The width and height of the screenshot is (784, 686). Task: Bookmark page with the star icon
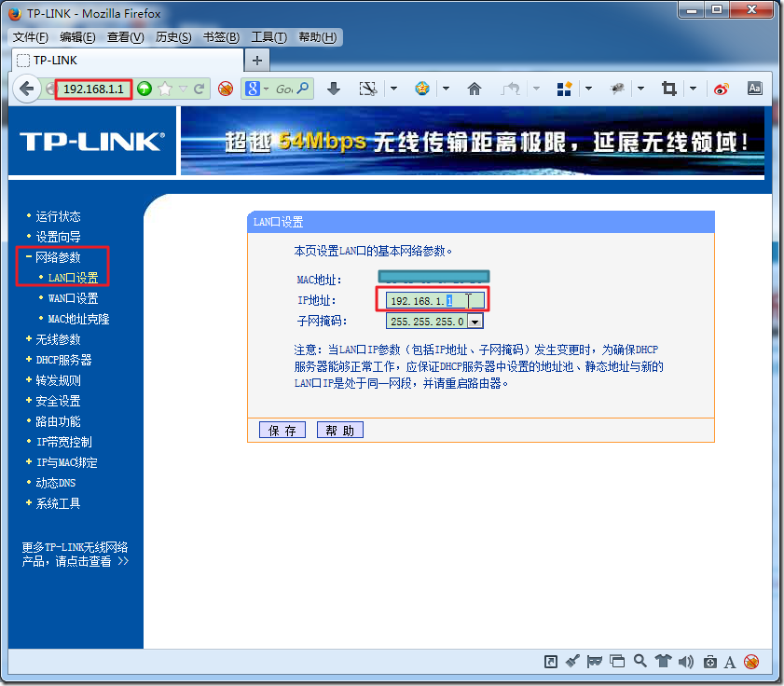click(x=165, y=89)
